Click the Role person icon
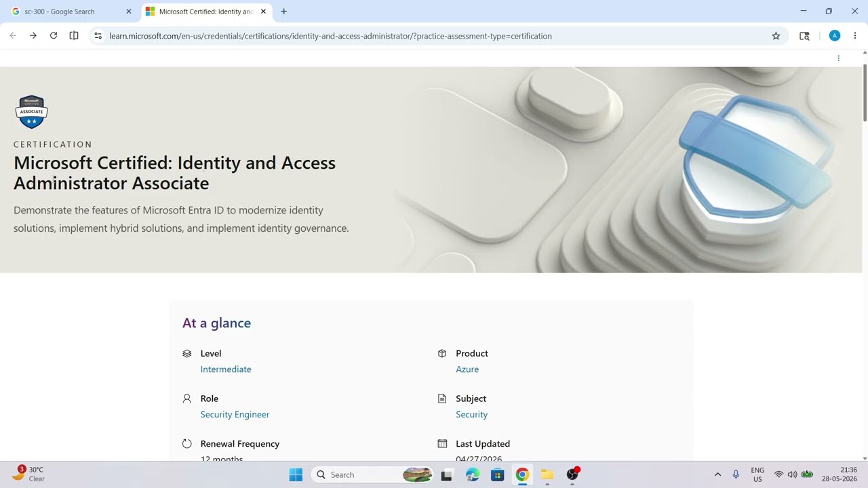868x488 pixels. (187, 399)
